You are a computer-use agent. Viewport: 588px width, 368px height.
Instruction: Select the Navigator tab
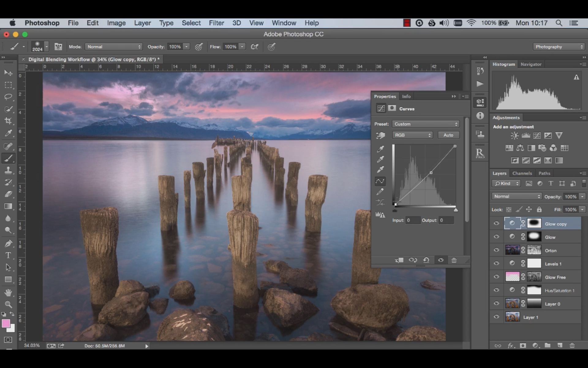(x=531, y=64)
